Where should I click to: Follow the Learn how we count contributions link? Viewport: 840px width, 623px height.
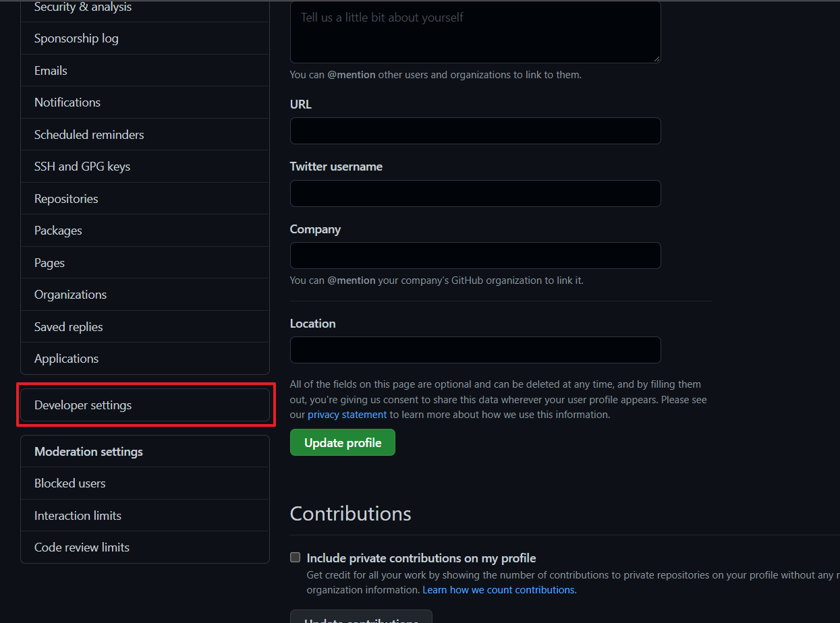(x=498, y=589)
